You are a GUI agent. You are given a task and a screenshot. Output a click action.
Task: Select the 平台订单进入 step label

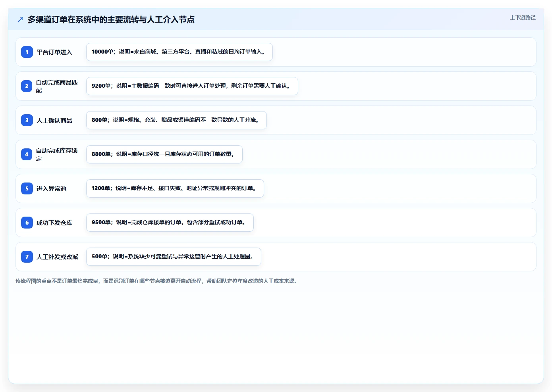pyautogui.click(x=54, y=52)
